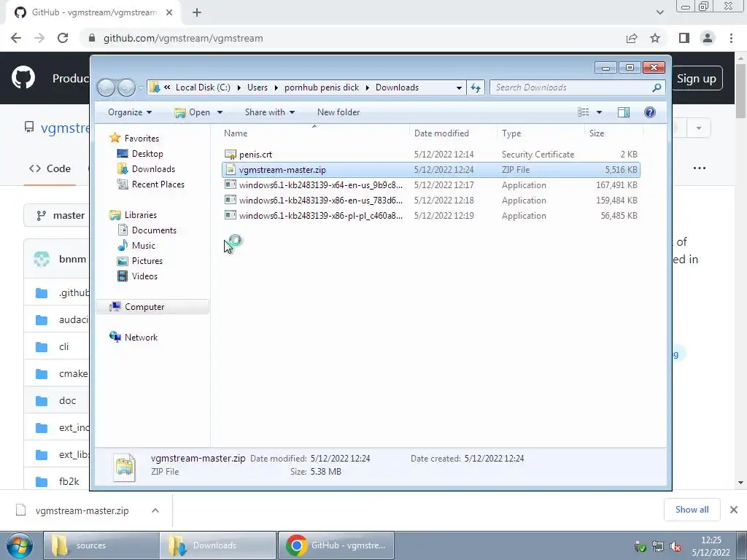Click the Explorer Forward navigation button
747x560 pixels.
(126, 87)
